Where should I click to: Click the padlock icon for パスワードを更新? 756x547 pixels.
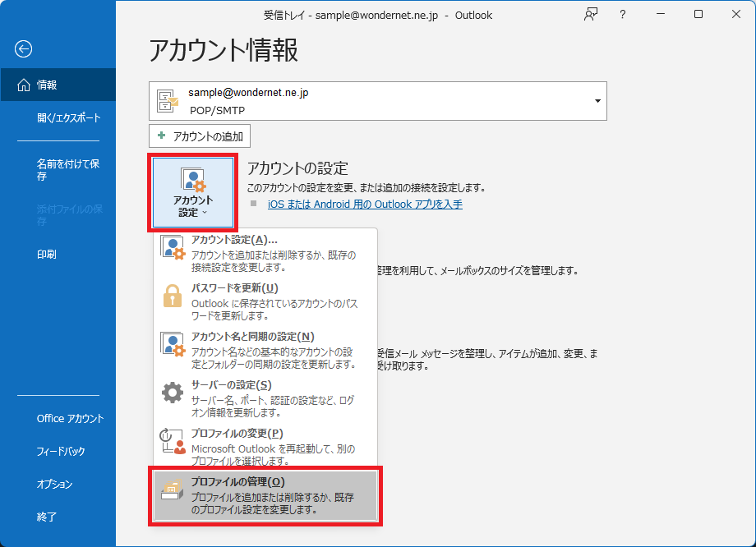pos(172,296)
